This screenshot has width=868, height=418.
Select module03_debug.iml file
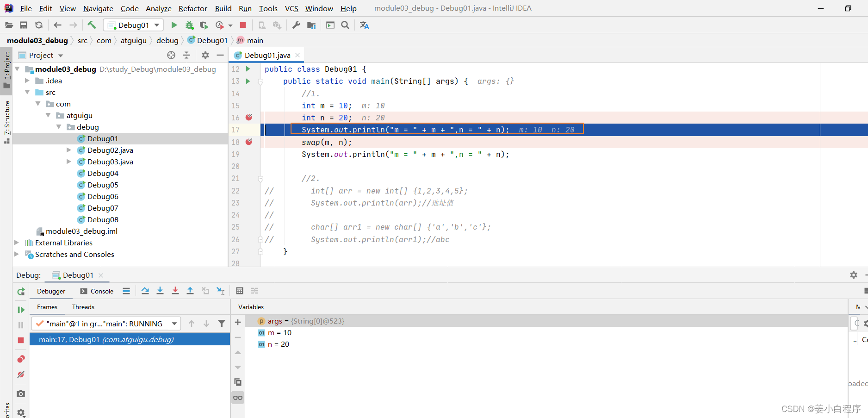(x=81, y=231)
